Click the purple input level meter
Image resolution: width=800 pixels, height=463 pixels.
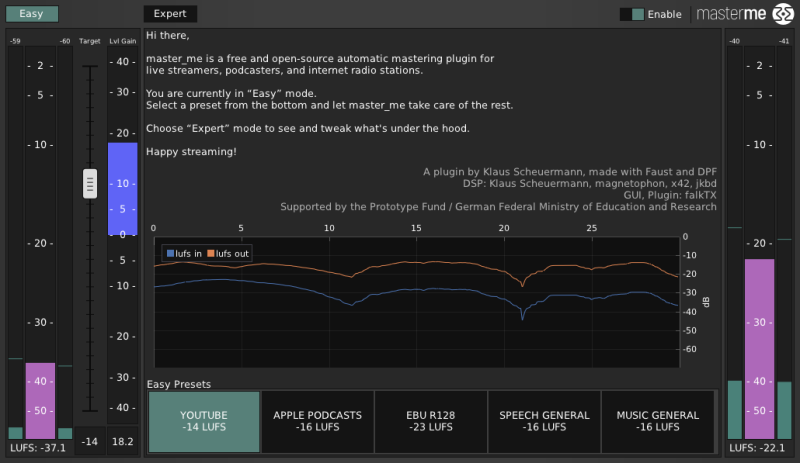point(40,400)
